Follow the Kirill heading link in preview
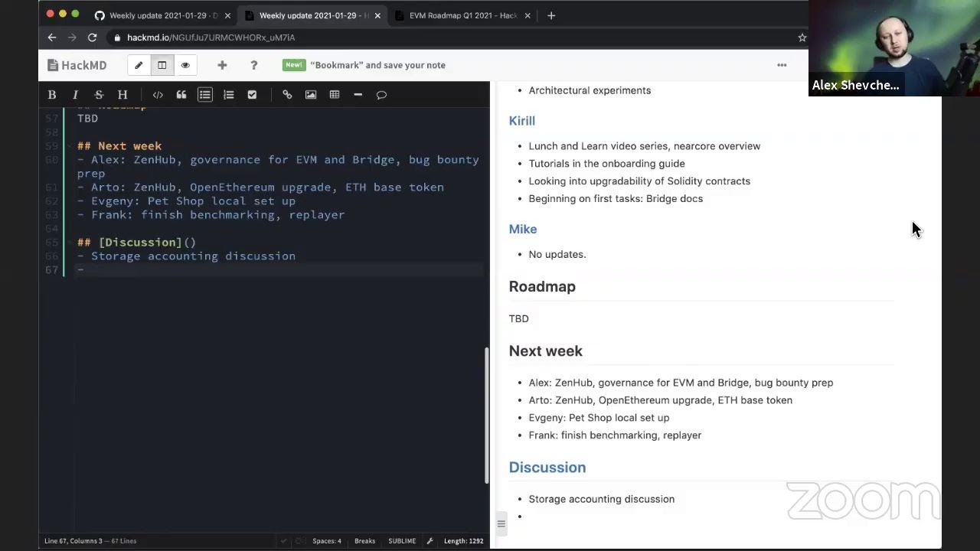The image size is (980, 551). pyautogui.click(x=522, y=121)
